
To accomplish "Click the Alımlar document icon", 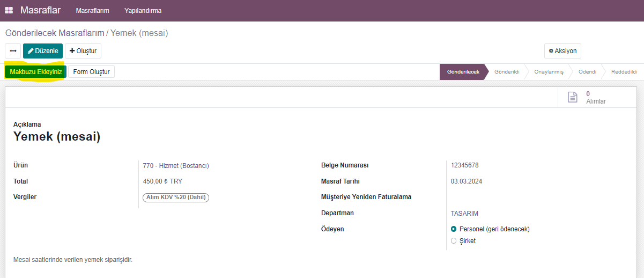I will pos(573,97).
